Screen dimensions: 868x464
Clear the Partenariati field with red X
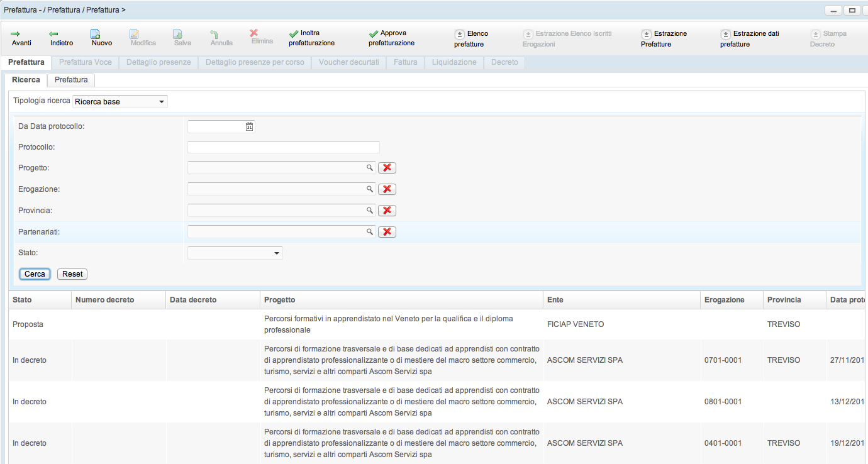pos(387,232)
